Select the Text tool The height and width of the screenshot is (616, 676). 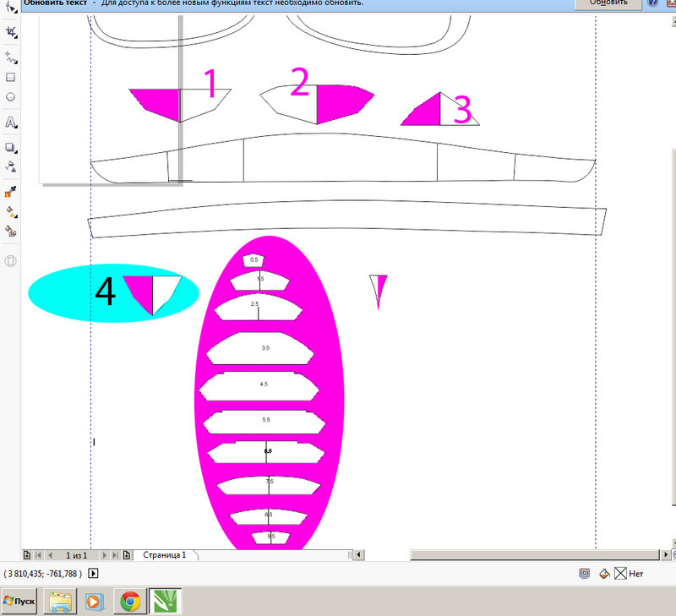(x=10, y=123)
